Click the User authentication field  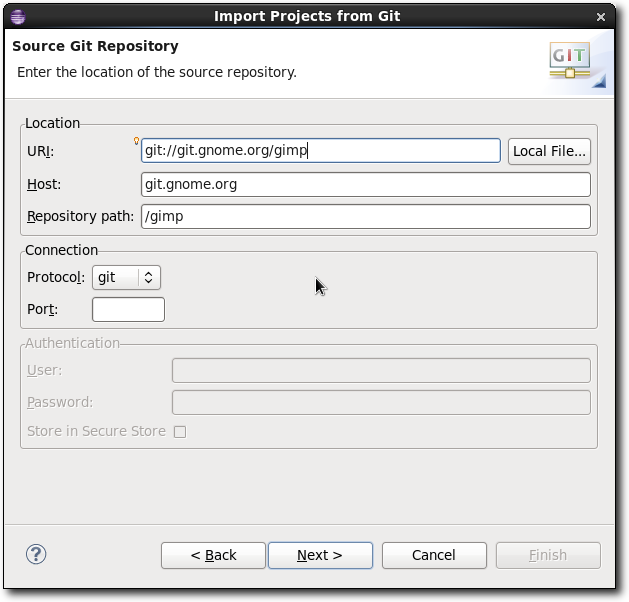380,370
